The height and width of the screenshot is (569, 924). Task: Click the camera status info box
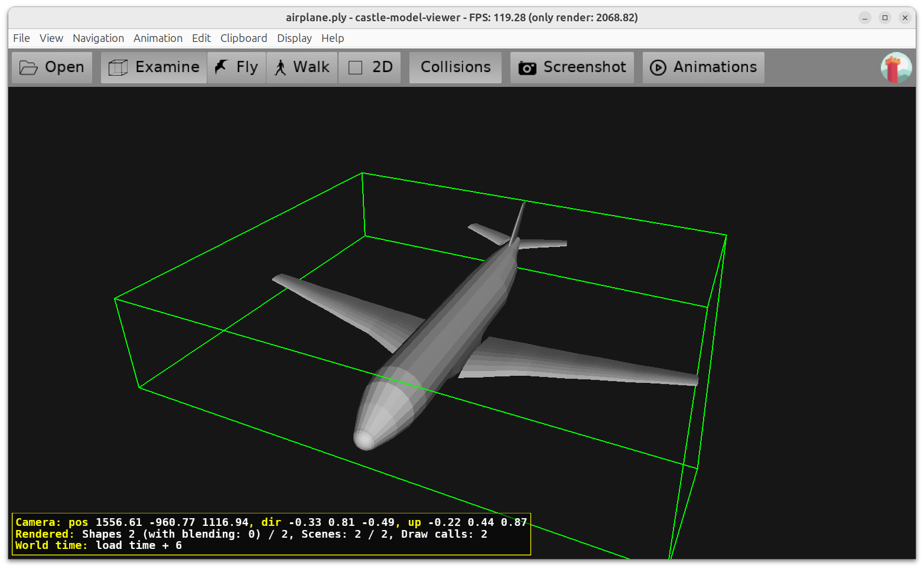point(271,534)
